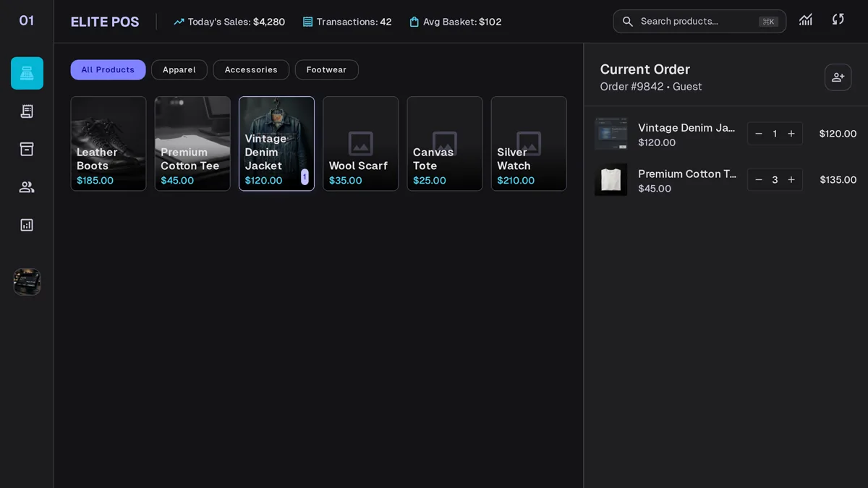Click $25.00 price on Canvas Tote
Viewport: 868px width, 488px height.
tap(430, 181)
